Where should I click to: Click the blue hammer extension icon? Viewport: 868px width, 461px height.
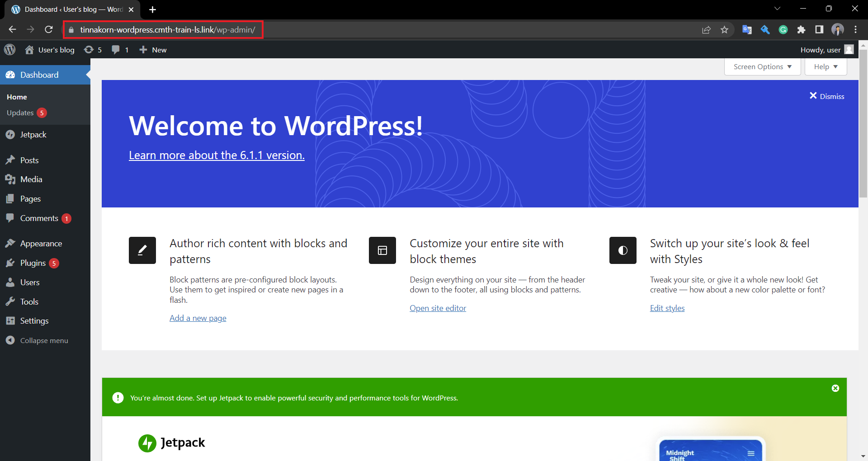click(x=765, y=30)
